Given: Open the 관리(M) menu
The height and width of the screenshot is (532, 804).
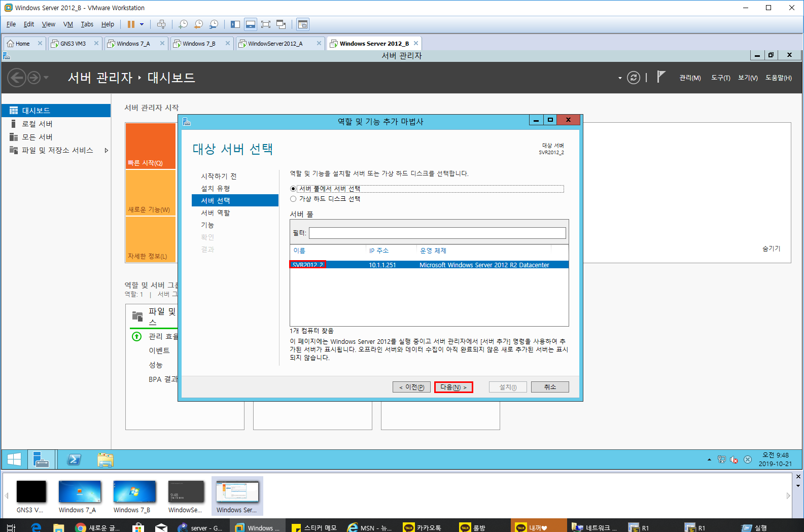Looking at the screenshot, I should coord(690,78).
